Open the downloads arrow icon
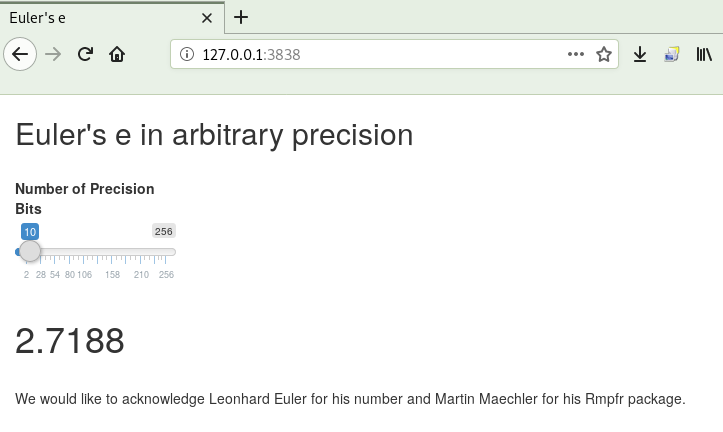Image resolution: width=723 pixels, height=432 pixels. pos(640,54)
